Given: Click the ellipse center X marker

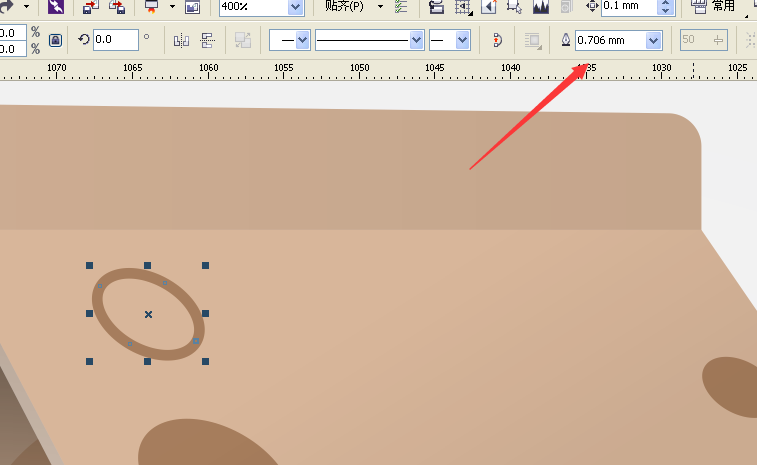Looking at the screenshot, I should [x=148, y=314].
